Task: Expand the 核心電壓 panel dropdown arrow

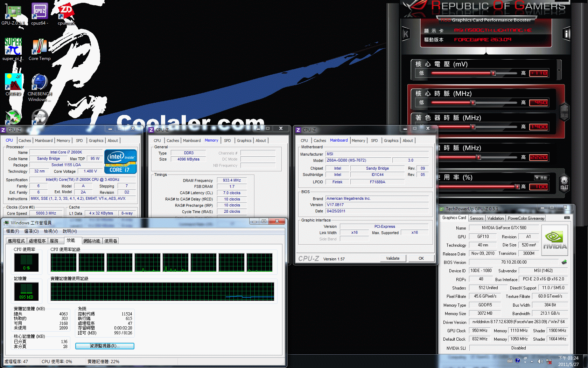Action: pyautogui.click(x=559, y=70)
